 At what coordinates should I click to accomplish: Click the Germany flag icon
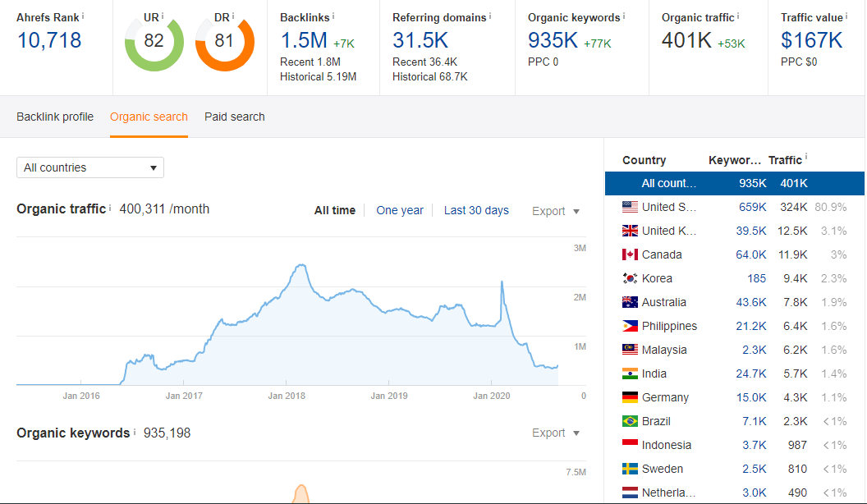click(631, 396)
